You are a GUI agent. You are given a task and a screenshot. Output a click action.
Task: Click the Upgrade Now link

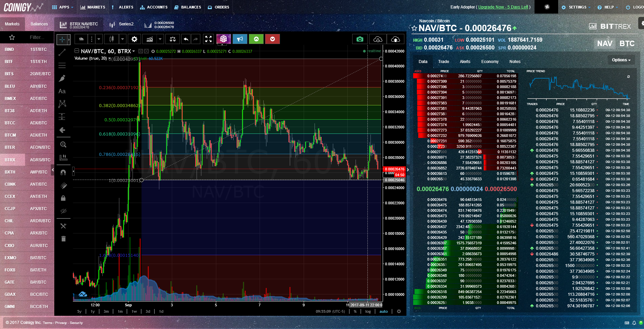tap(503, 7)
